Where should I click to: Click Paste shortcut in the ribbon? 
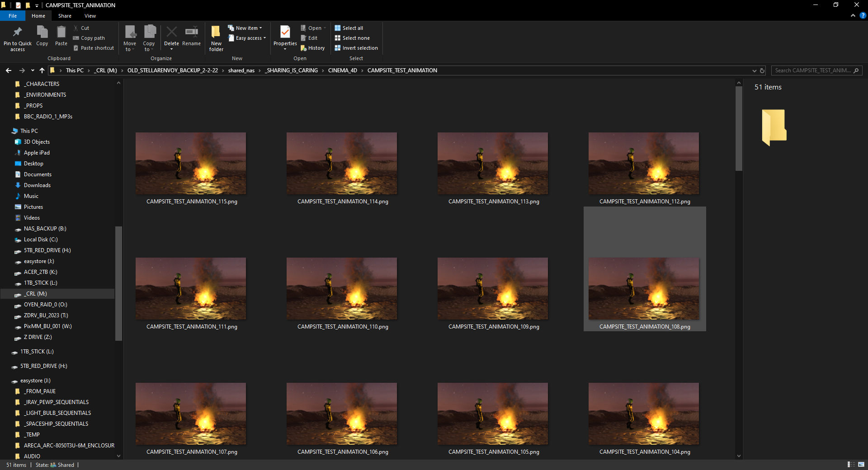(x=94, y=48)
